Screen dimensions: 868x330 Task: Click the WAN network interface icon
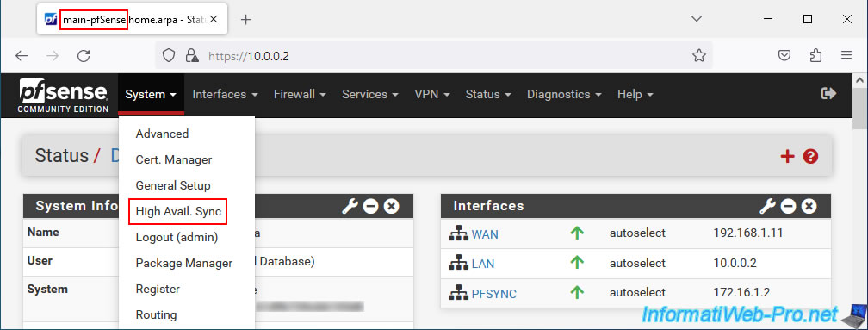coord(458,233)
